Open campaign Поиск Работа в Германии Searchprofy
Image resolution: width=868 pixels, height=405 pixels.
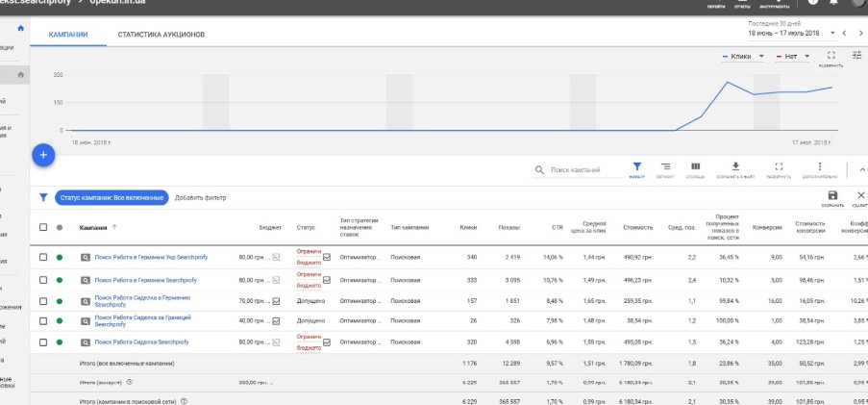(x=145, y=280)
